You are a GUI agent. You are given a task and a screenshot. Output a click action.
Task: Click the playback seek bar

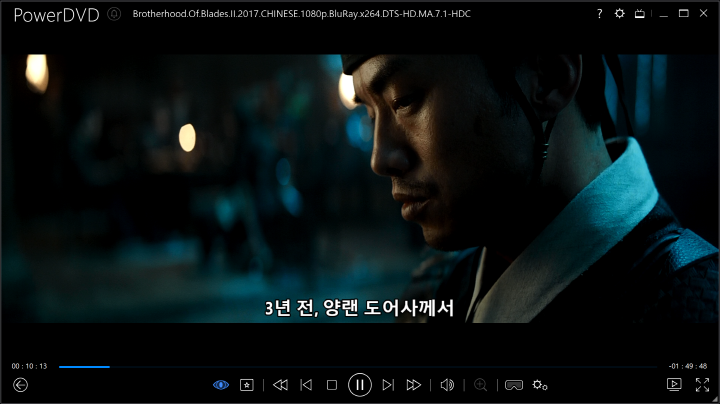(360, 366)
